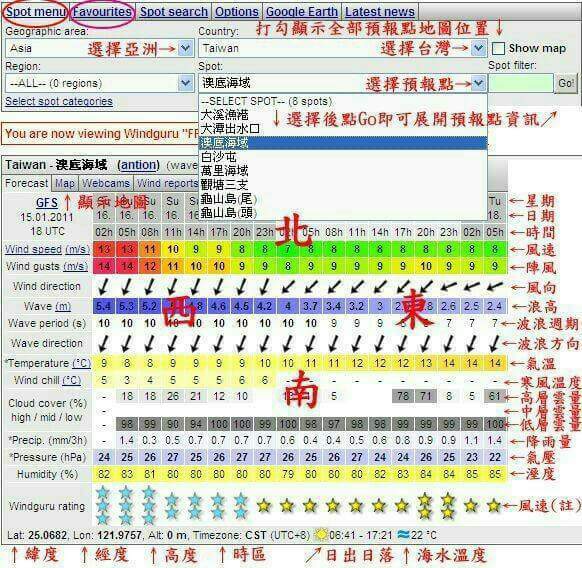Select 觀塘三支 from the spot list
The width and height of the screenshot is (582, 568).
coord(343,185)
